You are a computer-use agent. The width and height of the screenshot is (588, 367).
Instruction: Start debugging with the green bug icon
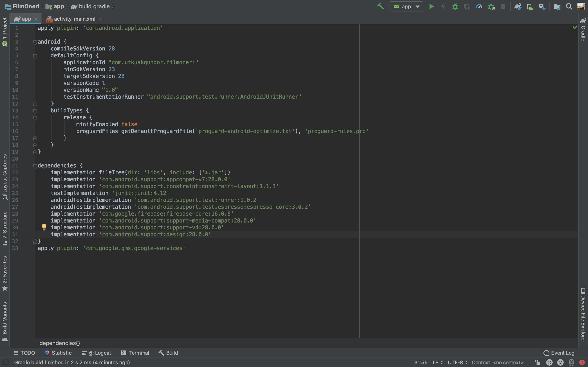coord(455,7)
